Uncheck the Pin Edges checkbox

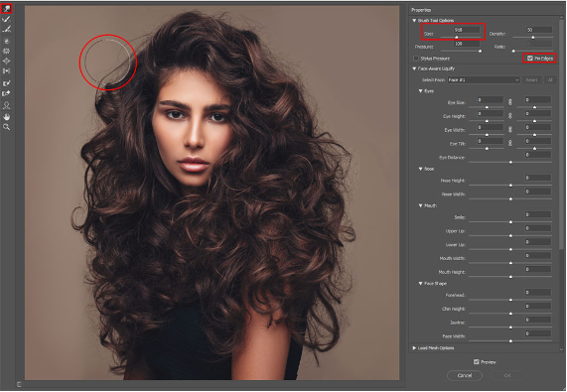pos(530,59)
